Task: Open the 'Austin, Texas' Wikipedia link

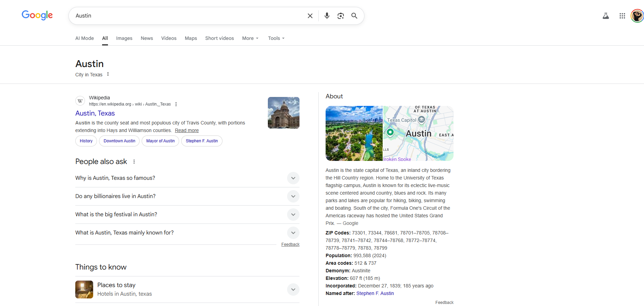Action: [x=95, y=113]
